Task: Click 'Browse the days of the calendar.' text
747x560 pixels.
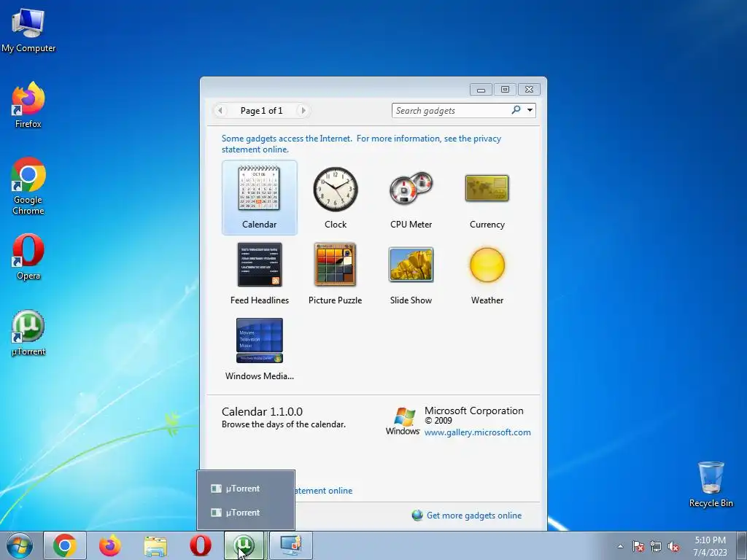Action: [284, 424]
